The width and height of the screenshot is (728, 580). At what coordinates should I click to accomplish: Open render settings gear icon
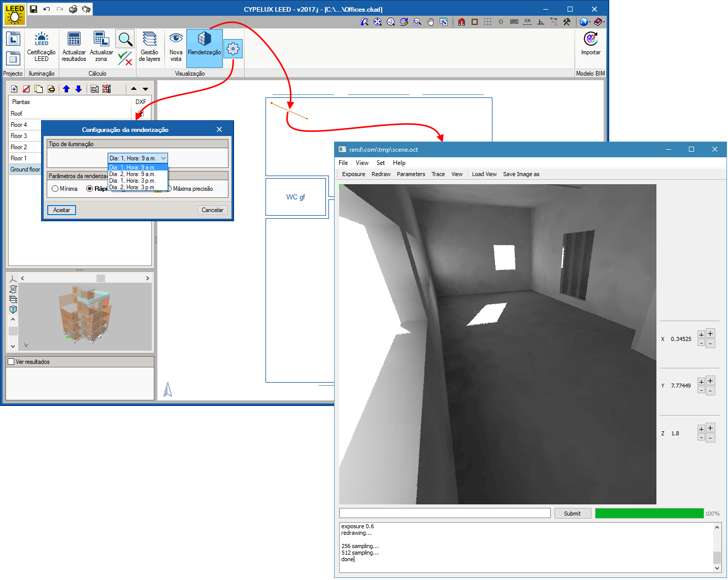pyautogui.click(x=233, y=49)
